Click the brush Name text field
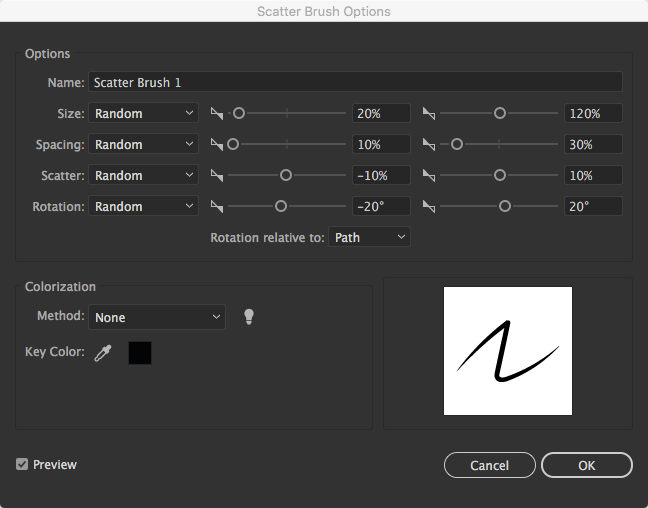648x508 pixels. 355,82
